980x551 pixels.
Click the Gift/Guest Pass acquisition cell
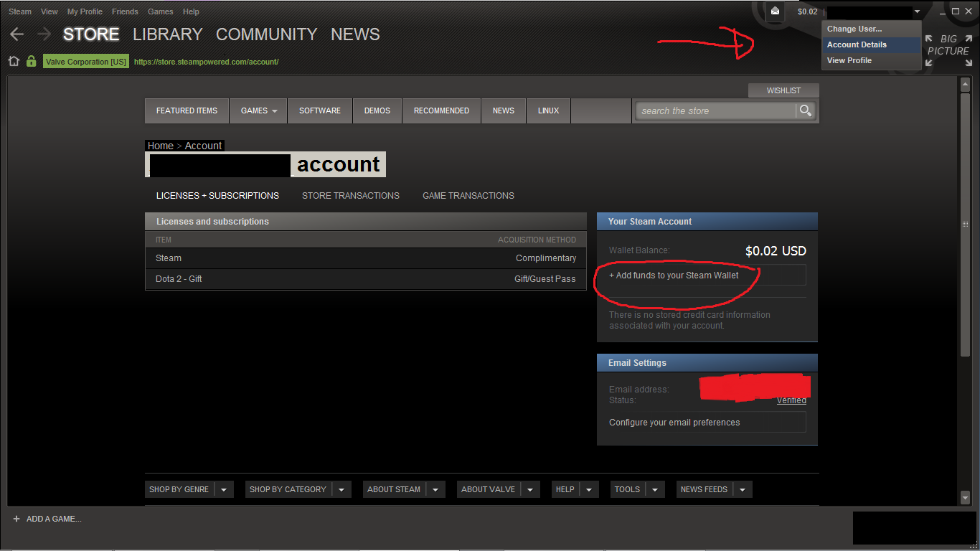(x=545, y=279)
